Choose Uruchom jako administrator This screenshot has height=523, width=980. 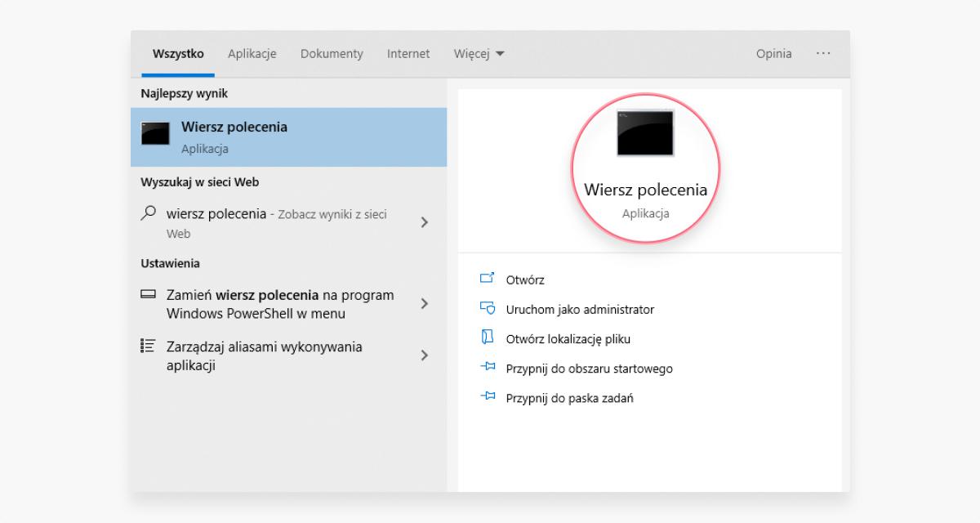(580, 309)
